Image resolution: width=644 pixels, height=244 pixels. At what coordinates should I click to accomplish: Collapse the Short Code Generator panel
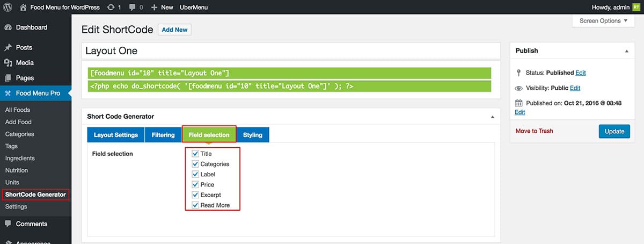tap(492, 117)
